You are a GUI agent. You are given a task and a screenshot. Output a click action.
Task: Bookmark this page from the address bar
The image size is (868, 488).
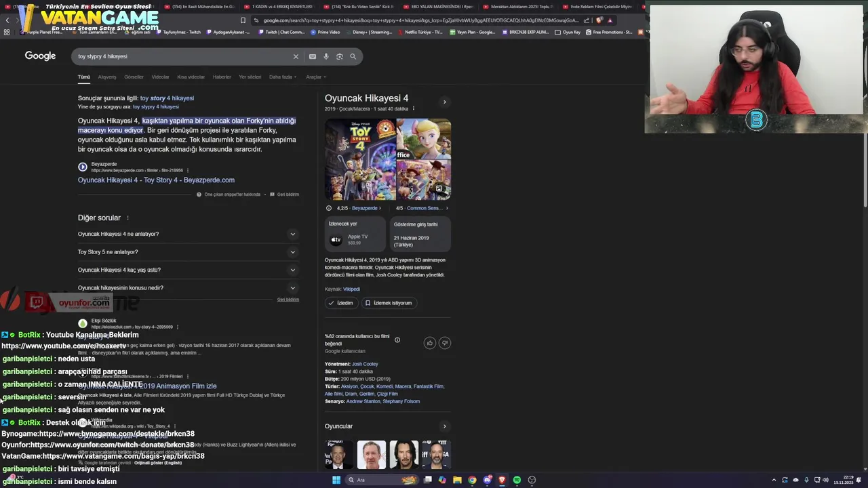(x=243, y=20)
